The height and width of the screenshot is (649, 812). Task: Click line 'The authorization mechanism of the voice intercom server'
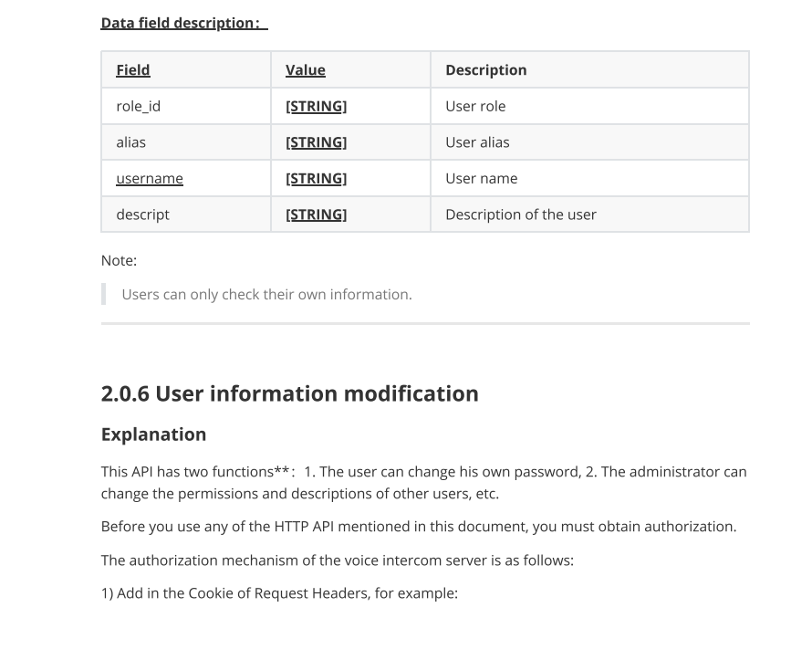point(338,560)
